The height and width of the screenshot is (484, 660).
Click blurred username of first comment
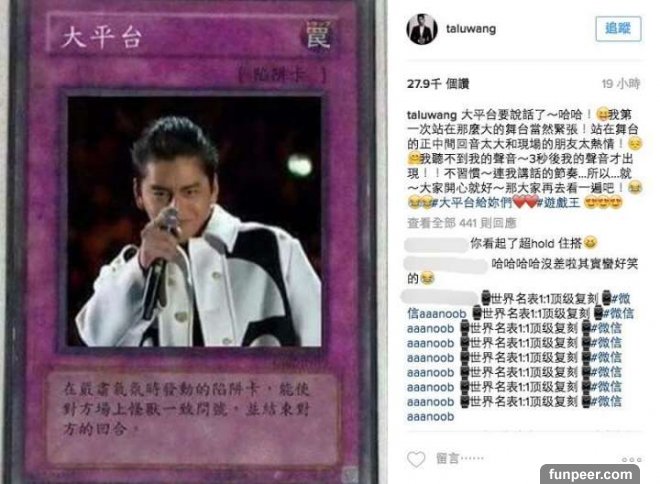click(x=436, y=244)
